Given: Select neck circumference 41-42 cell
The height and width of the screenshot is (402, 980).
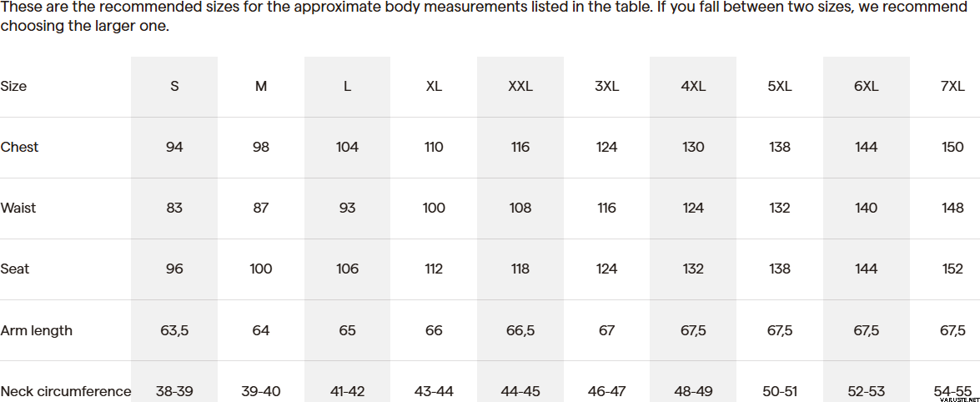Looking at the screenshot, I should click(x=347, y=391).
